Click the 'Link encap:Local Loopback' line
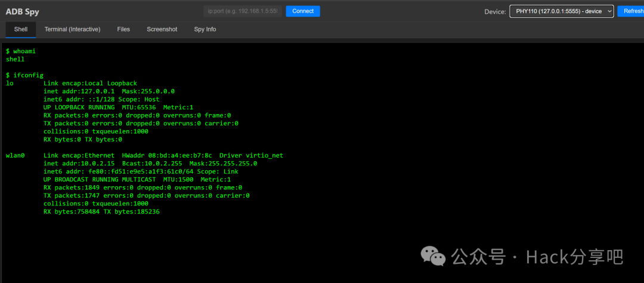Image resolution: width=644 pixels, height=283 pixels. tap(90, 83)
